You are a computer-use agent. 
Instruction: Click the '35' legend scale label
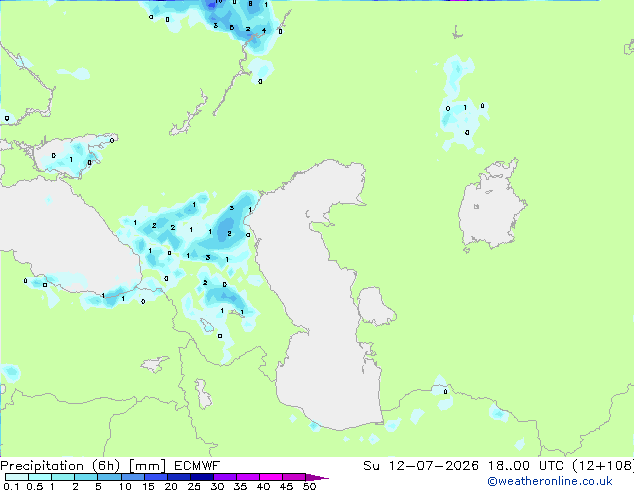tap(240, 486)
